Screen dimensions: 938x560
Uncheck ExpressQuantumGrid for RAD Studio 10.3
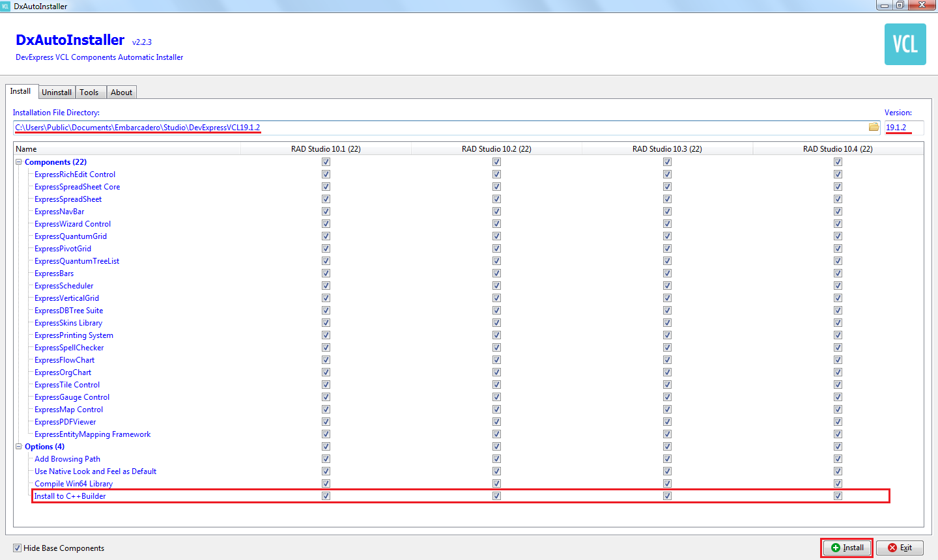point(667,236)
